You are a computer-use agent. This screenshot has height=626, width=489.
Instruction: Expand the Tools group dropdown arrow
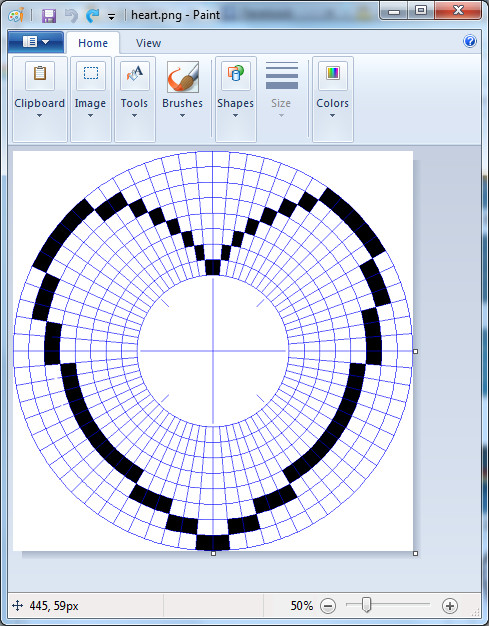(135, 116)
